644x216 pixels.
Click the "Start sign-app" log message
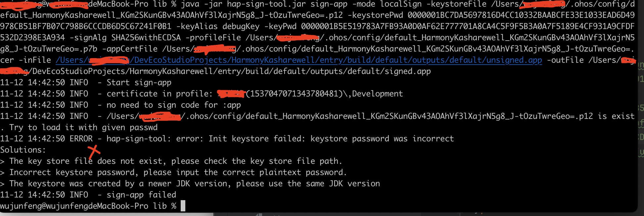(139, 83)
